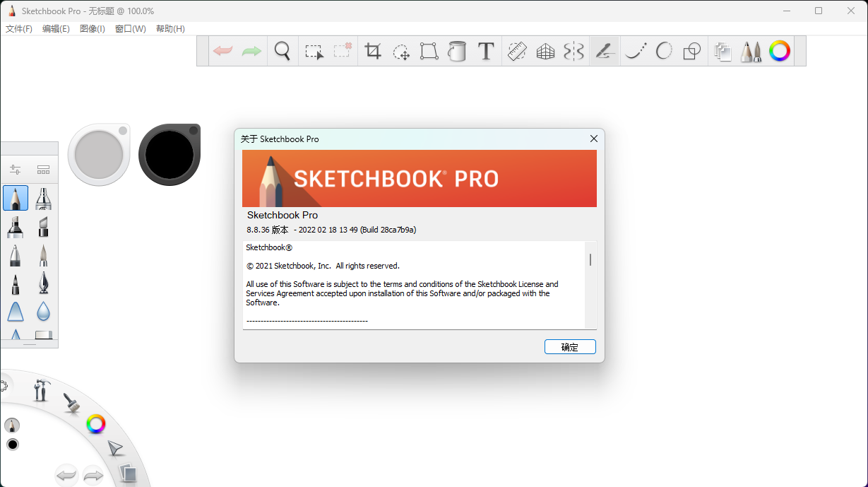The width and height of the screenshot is (868, 487).
Task: Open the 帮助(H) menu
Action: pyautogui.click(x=170, y=29)
